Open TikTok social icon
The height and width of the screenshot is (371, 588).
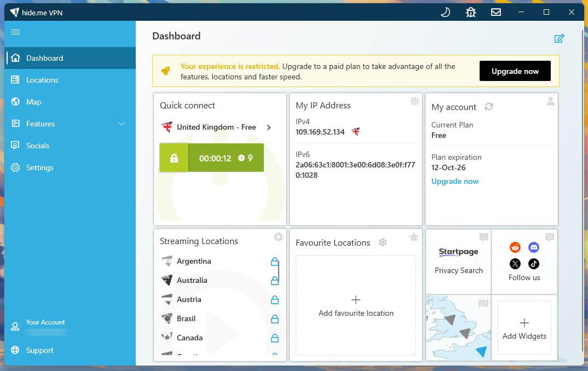tap(534, 264)
